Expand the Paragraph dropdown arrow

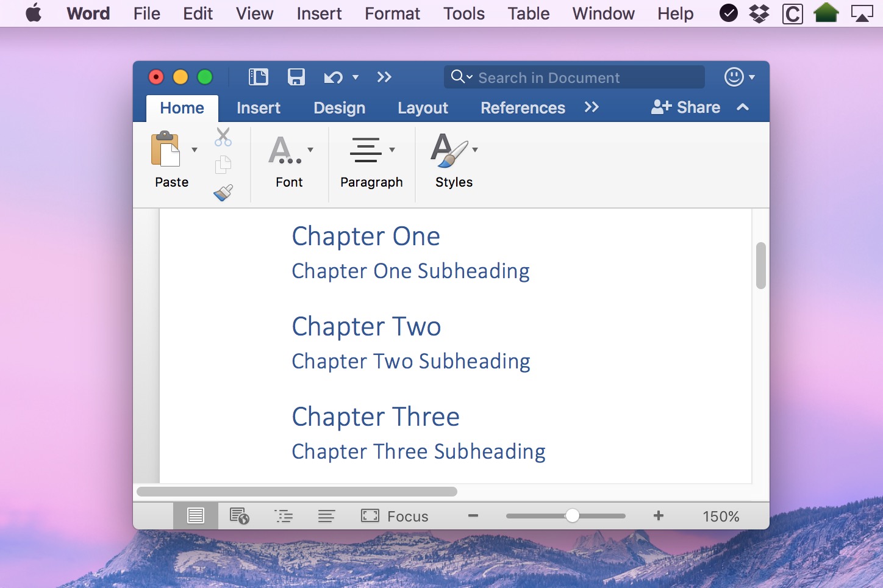pos(392,150)
